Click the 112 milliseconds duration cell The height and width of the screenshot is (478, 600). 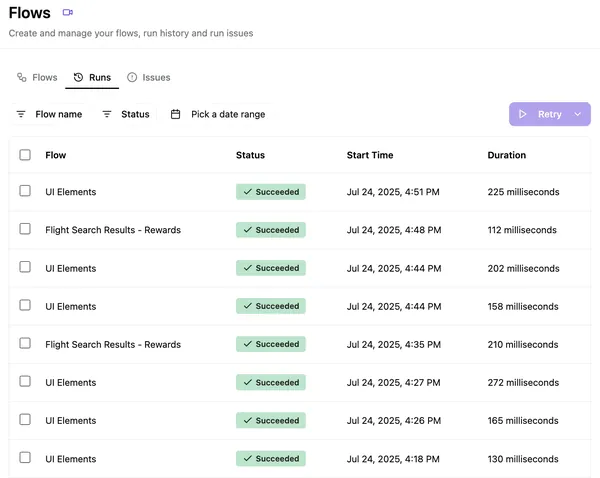pos(522,230)
